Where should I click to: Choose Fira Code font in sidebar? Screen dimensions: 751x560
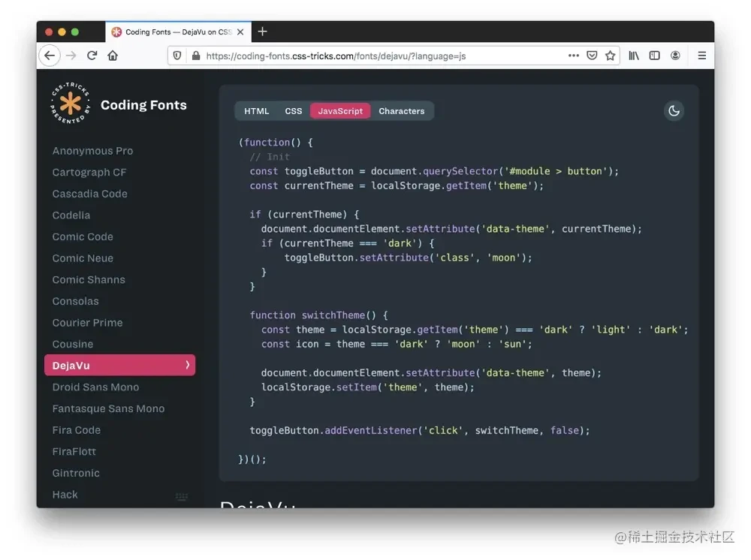pyautogui.click(x=77, y=430)
